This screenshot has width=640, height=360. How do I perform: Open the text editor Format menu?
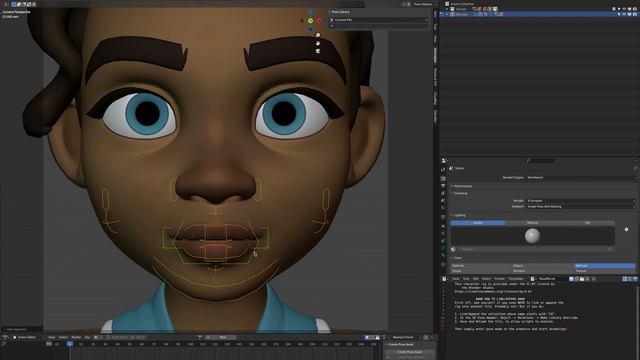coord(500,279)
